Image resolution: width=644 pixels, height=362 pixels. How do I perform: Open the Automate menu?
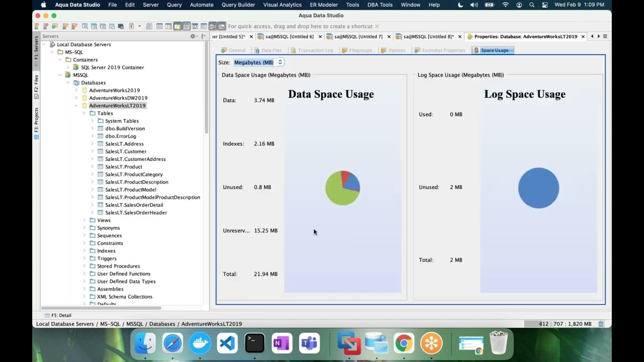point(201,5)
